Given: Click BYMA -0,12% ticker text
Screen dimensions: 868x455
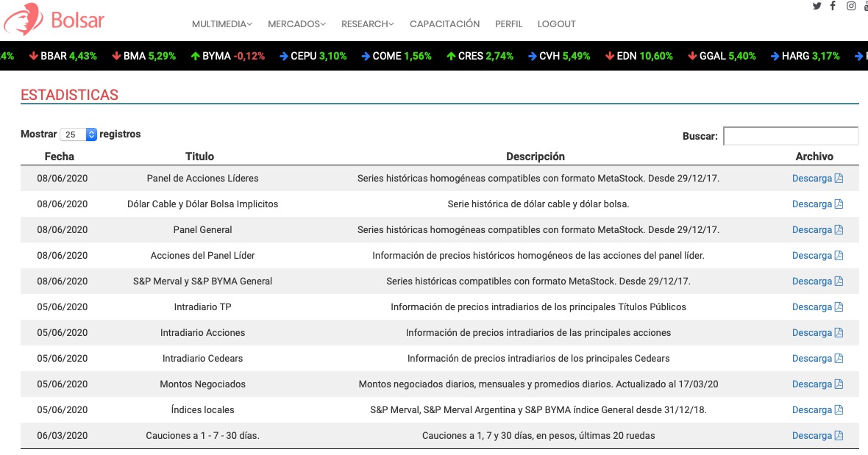Looking at the screenshot, I should [233, 56].
